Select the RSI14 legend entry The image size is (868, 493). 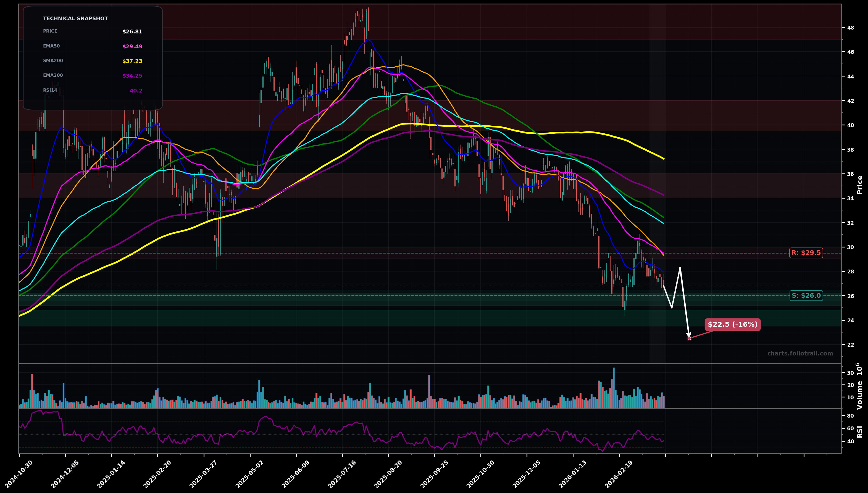49,90
